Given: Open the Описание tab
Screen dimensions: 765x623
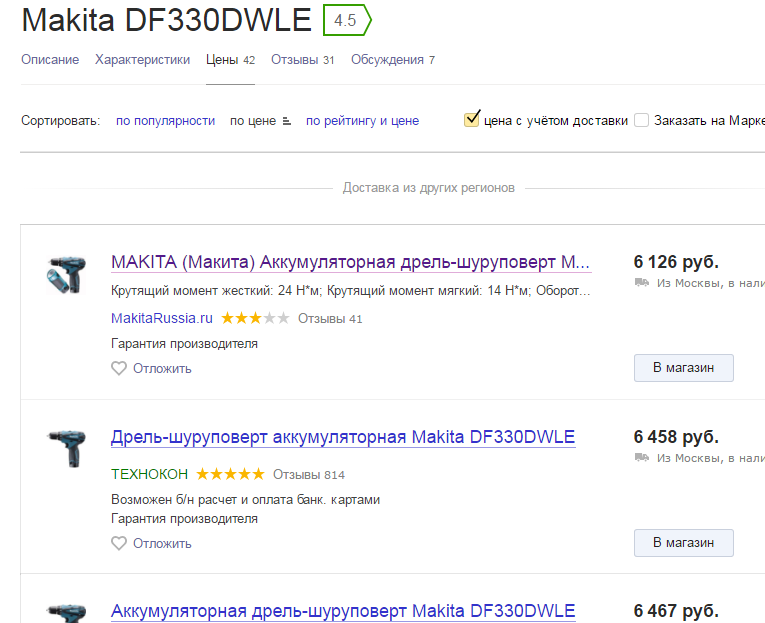Looking at the screenshot, I should tap(50, 60).
